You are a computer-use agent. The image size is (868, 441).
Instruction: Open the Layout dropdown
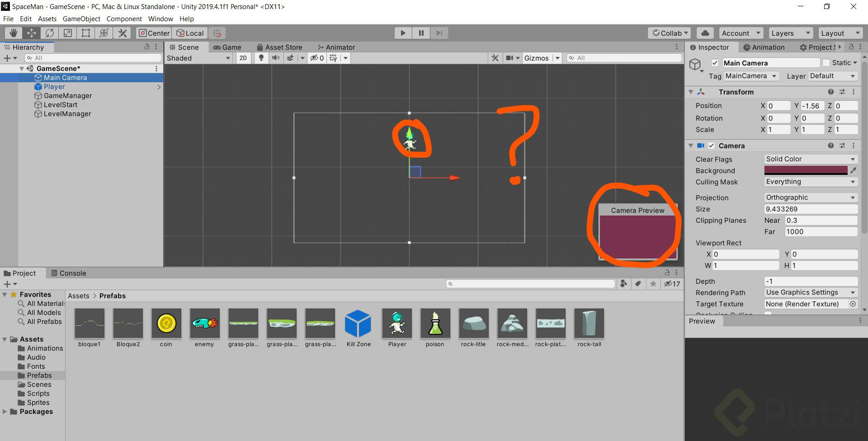coord(840,33)
